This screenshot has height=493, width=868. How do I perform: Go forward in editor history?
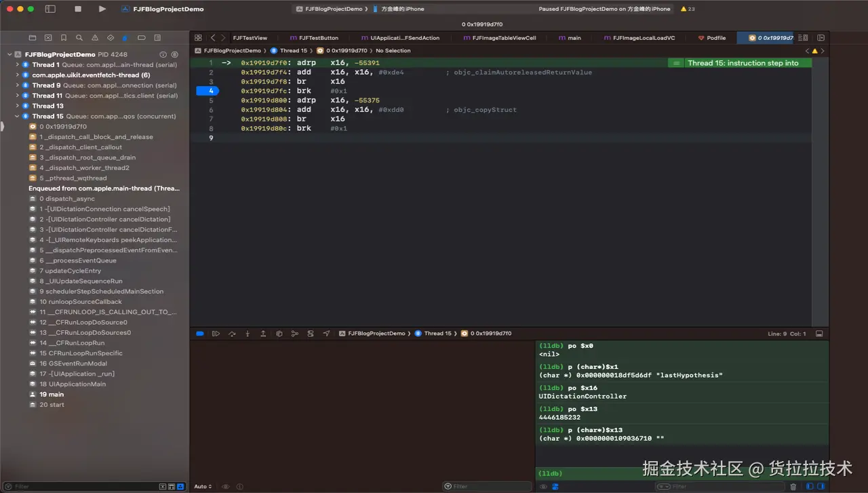click(x=222, y=38)
